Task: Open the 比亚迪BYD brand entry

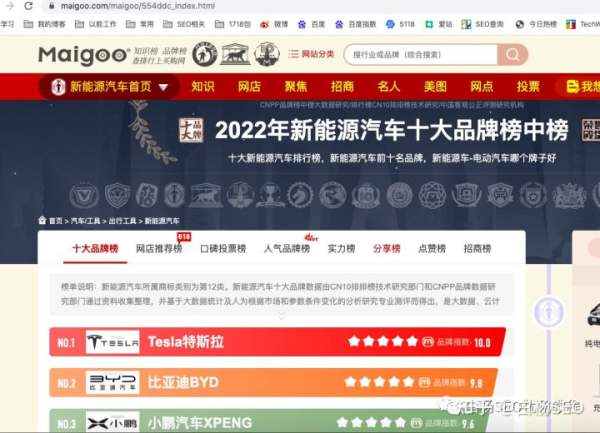Action: pyautogui.click(x=183, y=382)
